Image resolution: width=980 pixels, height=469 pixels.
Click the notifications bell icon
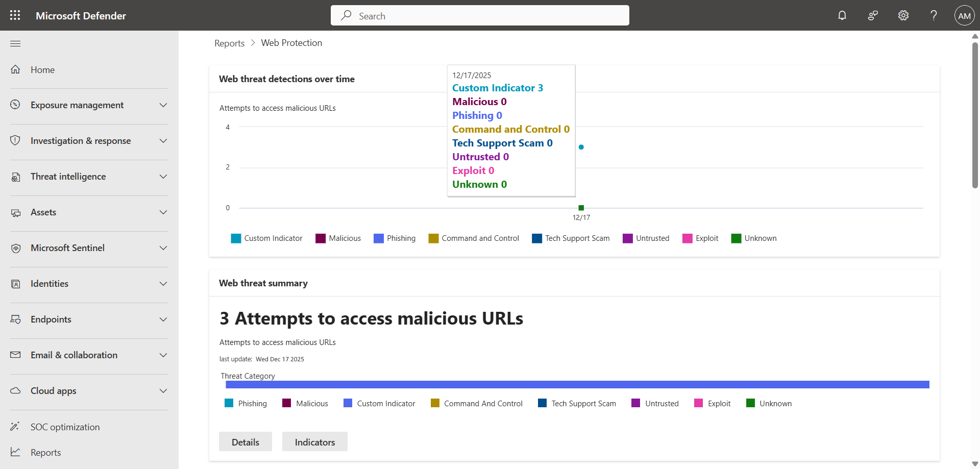(x=842, y=15)
